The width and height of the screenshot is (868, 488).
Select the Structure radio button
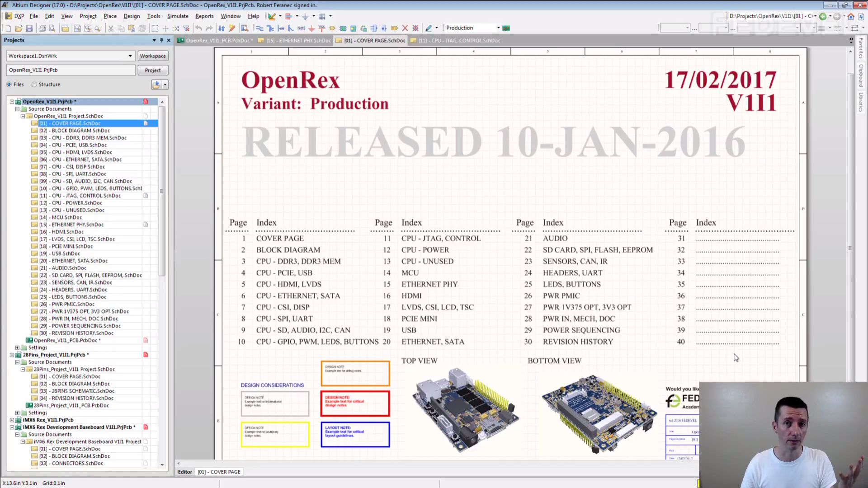34,84
